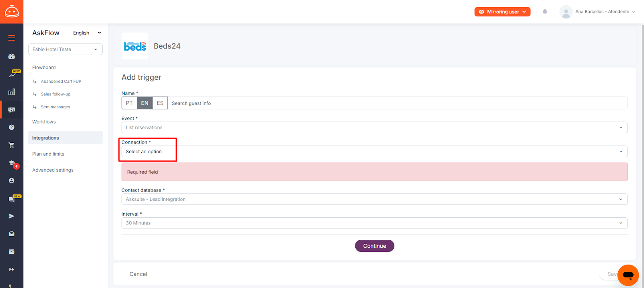The width and height of the screenshot is (644, 288).
Task: Open the dashboard gauge icon
Action: (x=12, y=56)
